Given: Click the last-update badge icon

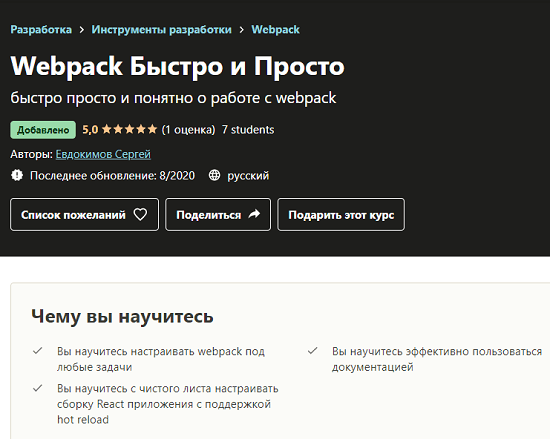Looking at the screenshot, I should 17,175.
